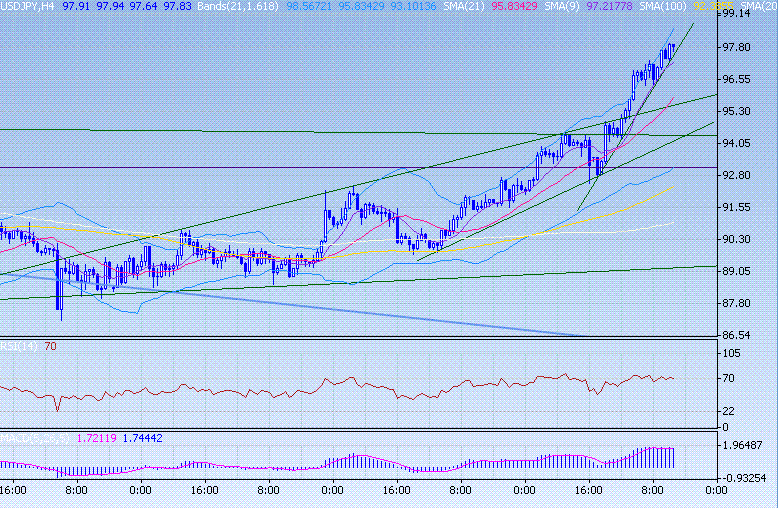Viewport: 778px width, 508px height.
Task: Click the long-wick candle low near 87.20
Action: tap(61, 316)
